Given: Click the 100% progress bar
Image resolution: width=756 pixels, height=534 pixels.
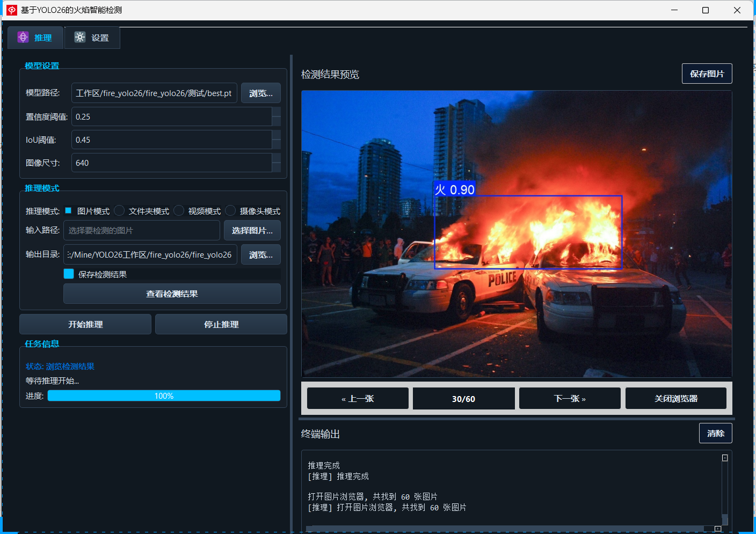Looking at the screenshot, I should [x=164, y=396].
